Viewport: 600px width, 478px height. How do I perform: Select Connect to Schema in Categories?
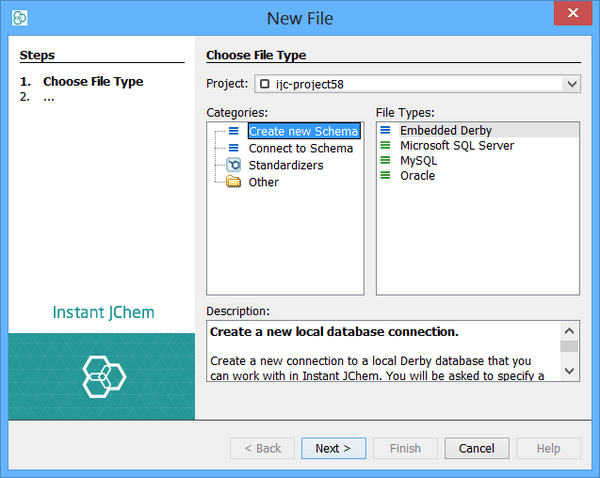(x=300, y=148)
